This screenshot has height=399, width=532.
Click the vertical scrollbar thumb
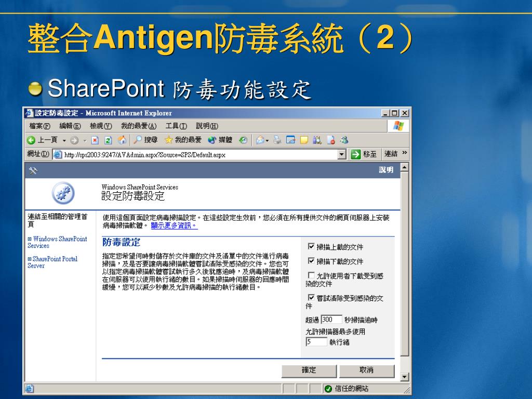[404, 263]
